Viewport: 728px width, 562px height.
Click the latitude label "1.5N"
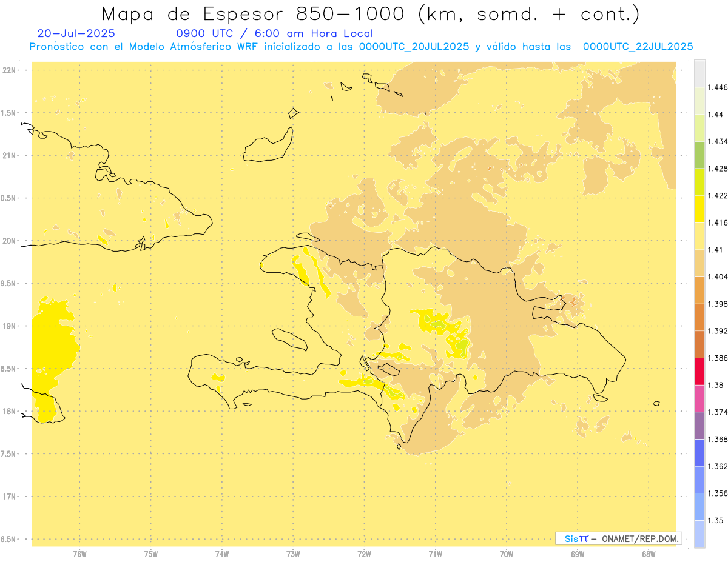point(8,113)
